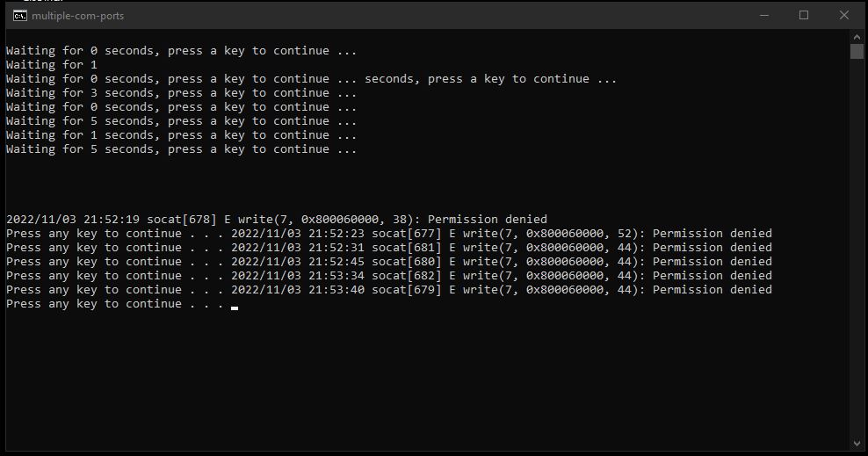The height and width of the screenshot is (456, 868).
Task: Click the 'Waiting for 3 seconds' line
Action: 181,93
